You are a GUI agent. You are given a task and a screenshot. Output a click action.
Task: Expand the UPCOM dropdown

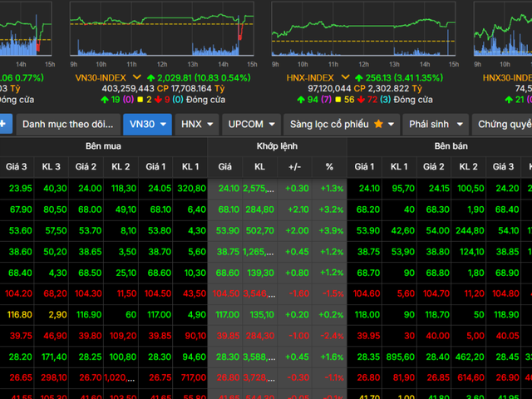tap(251, 124)
